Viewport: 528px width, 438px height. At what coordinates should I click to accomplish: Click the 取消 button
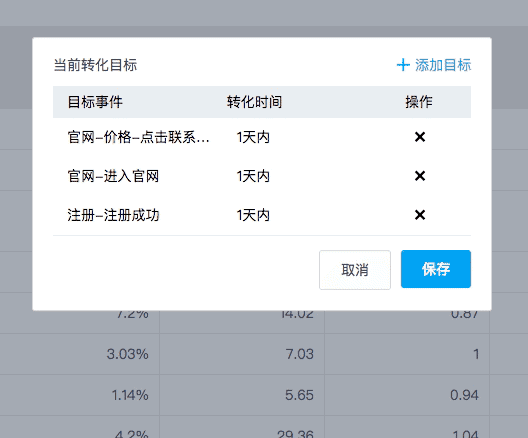point(355,270)
